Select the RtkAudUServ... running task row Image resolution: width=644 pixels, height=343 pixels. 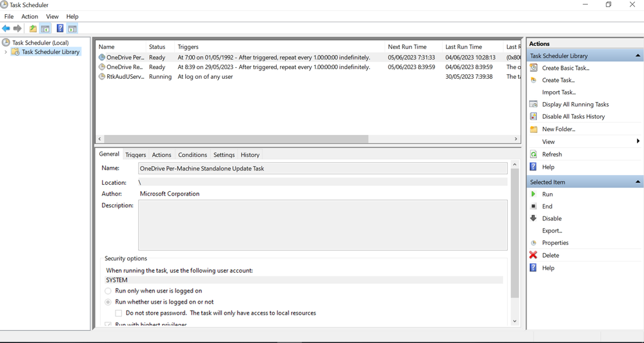click(308, 76)
